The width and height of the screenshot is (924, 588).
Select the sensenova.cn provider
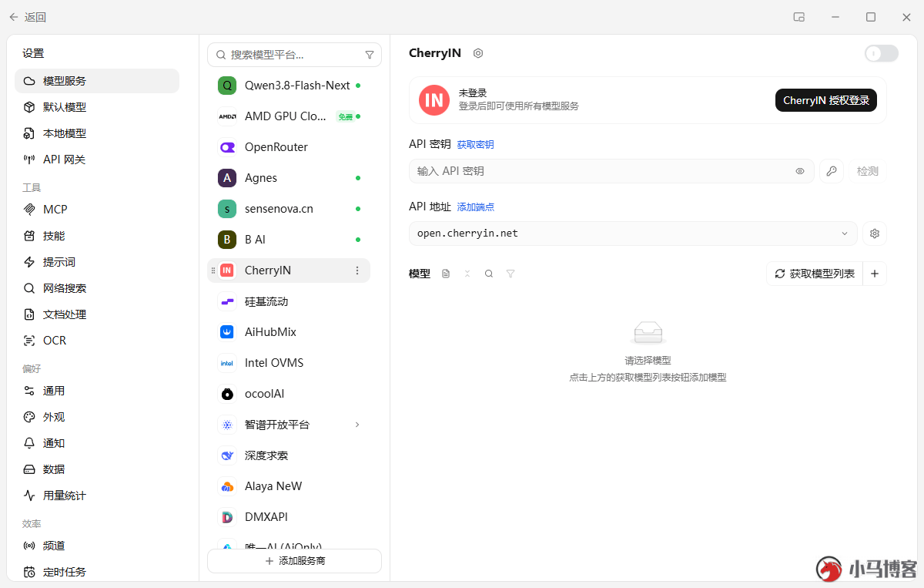(x=289, y=209)
